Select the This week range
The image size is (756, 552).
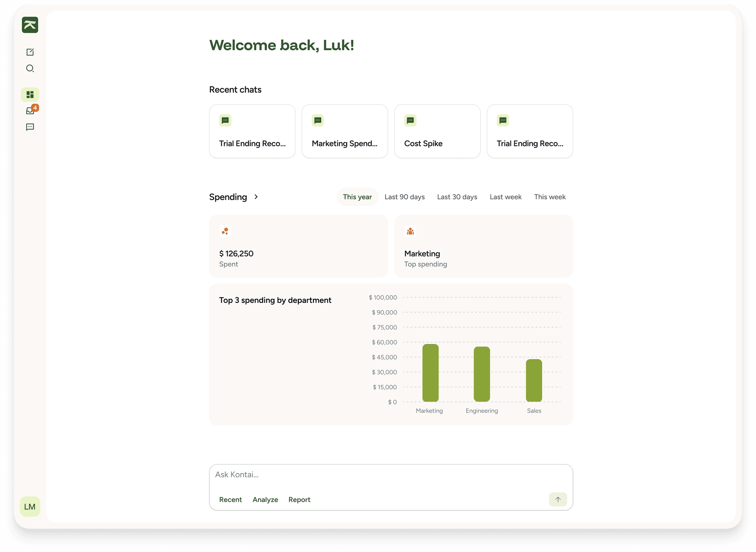[x=549, y=197]
